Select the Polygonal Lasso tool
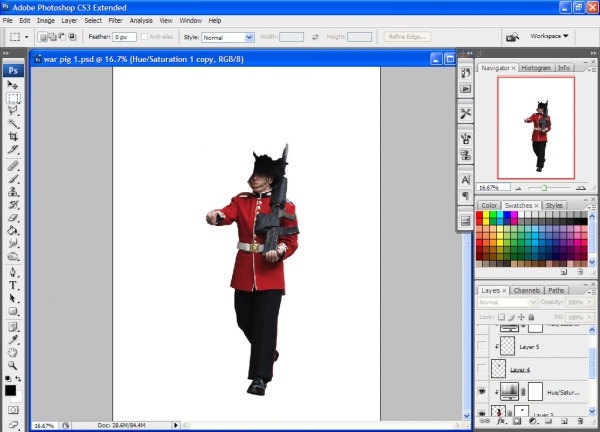The image size is (600, 432). pyautogui.click(x=13, y=111)
